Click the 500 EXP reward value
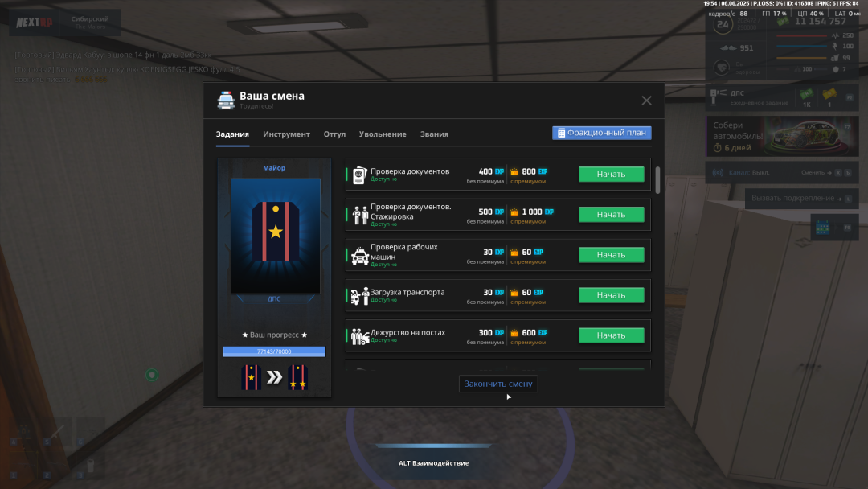Viewport: 868px width, 489px height. pos(491,212)
